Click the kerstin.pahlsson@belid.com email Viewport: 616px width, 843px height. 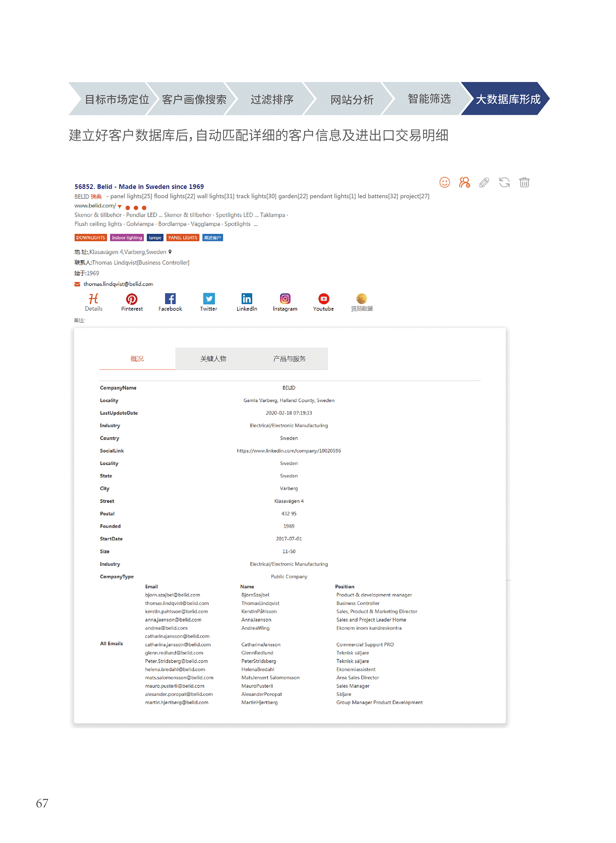click(176, 611)
